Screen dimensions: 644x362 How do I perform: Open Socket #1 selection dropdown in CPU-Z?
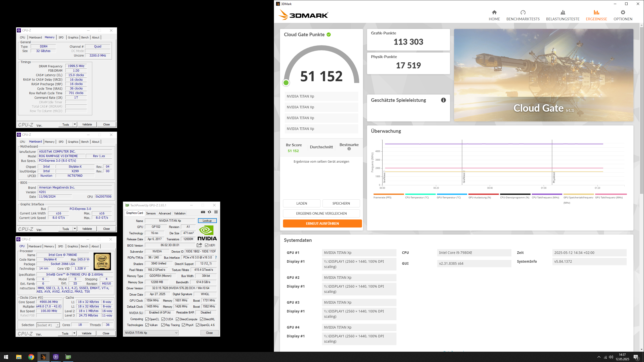tap(48, 325)
